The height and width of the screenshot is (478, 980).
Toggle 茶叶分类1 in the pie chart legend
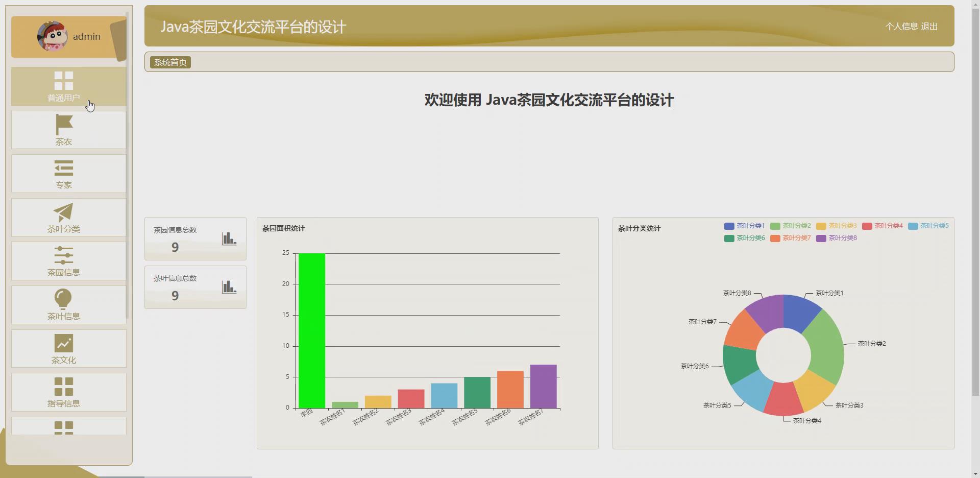(745, 226)
